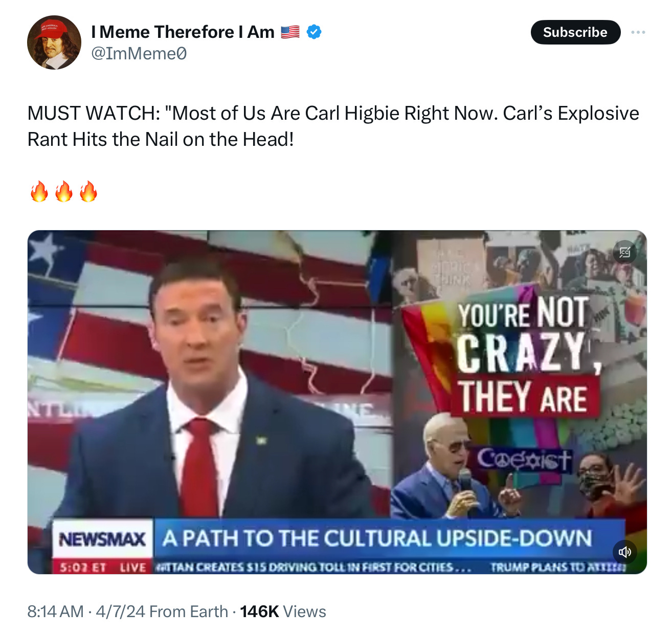Toggle closed captions icon on video
Viewport: 672px width, 634px height.
point(625,252)
